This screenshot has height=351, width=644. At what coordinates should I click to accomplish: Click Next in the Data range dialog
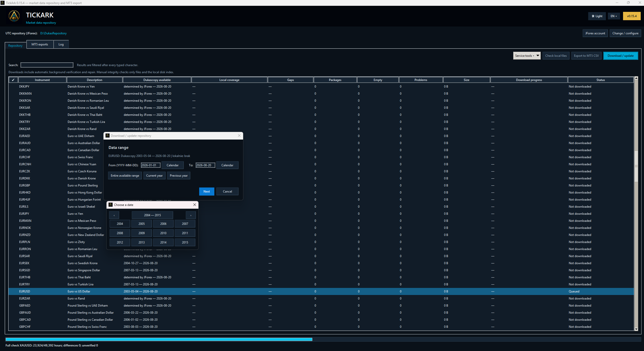(207, 192)
